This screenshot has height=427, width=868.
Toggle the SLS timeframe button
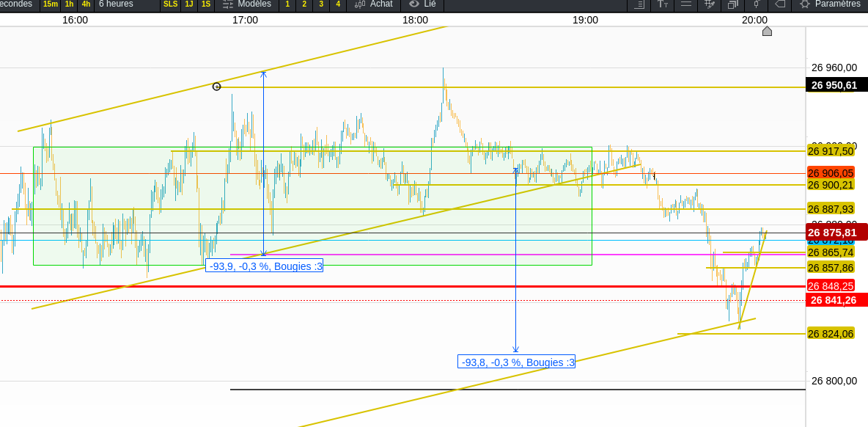(x=171, y=4)
